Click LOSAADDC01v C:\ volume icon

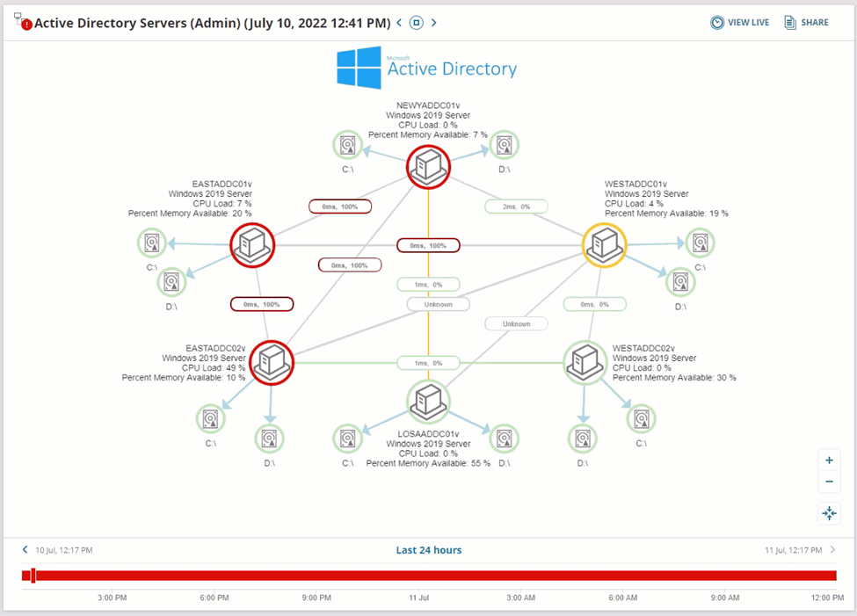click(347, 438)
